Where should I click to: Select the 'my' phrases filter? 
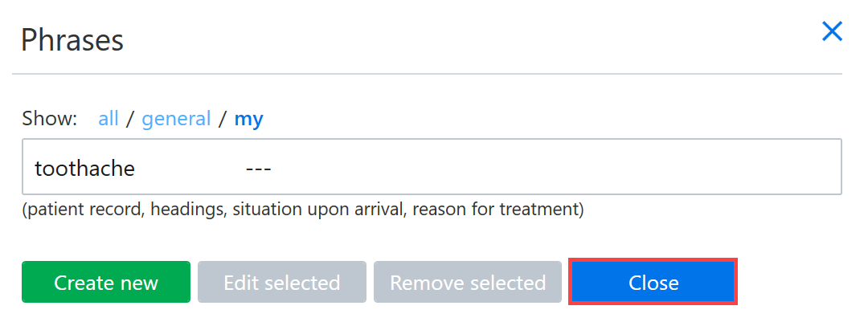tap(248, 119)
